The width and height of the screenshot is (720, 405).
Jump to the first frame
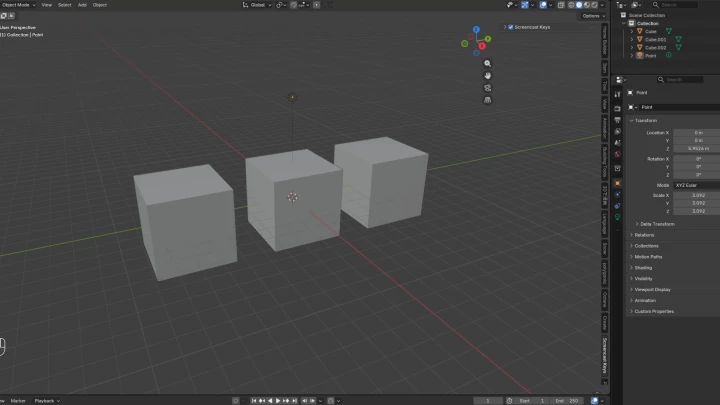(253, 401)
